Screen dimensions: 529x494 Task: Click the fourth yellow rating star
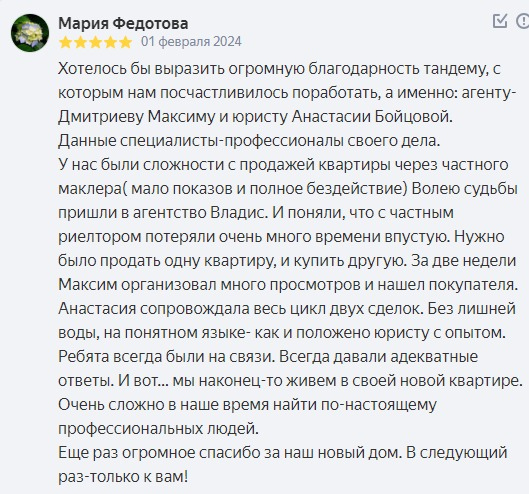tap(111, 43)
